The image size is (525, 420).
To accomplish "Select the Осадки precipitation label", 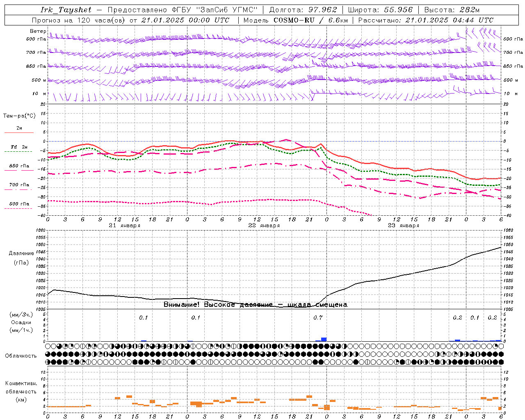I will point(21,322).
